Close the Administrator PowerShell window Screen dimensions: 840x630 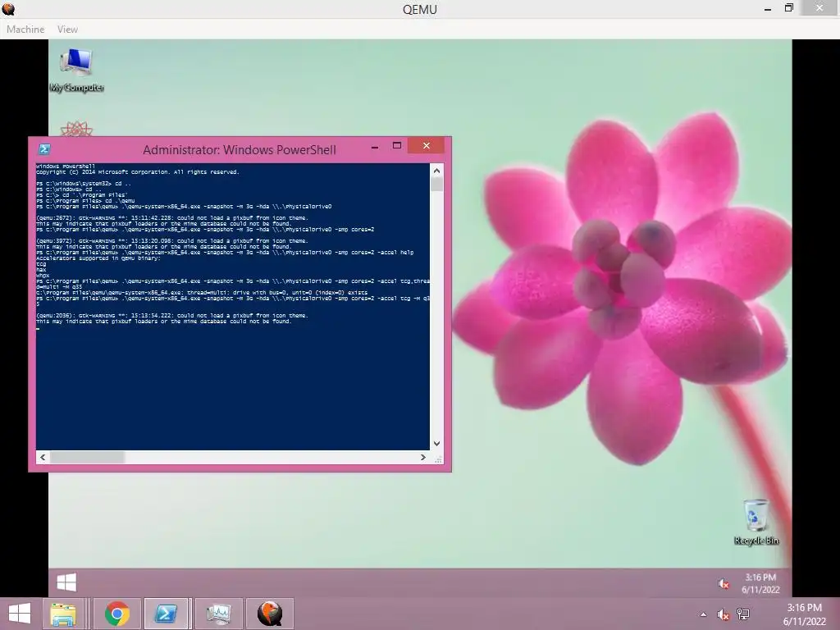pyautogui.click(x=427, y=146)
